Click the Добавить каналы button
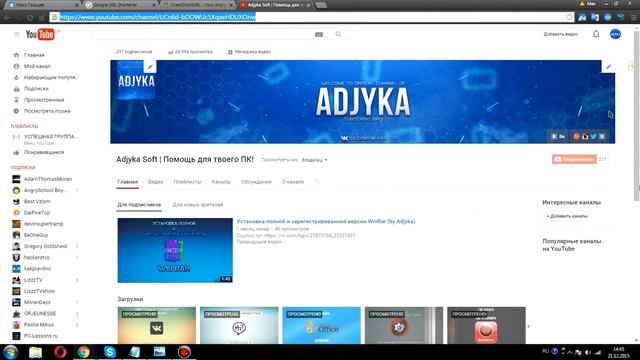 (567, 216)
